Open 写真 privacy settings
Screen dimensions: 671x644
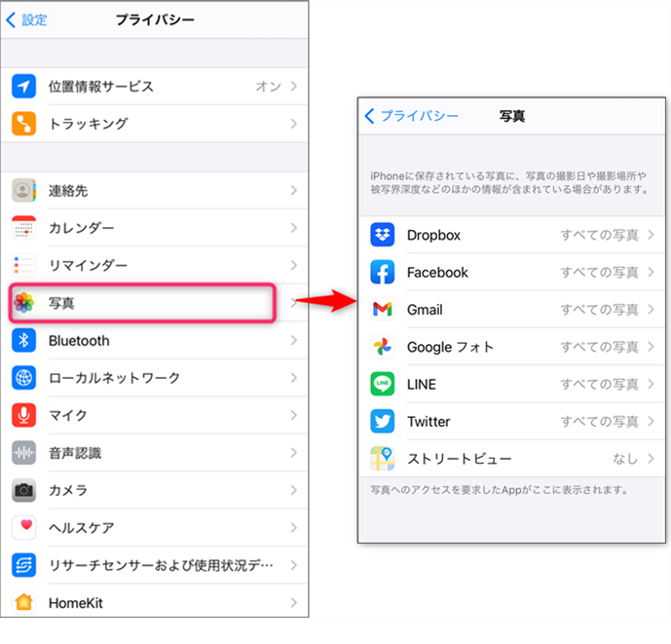[155, 303]
